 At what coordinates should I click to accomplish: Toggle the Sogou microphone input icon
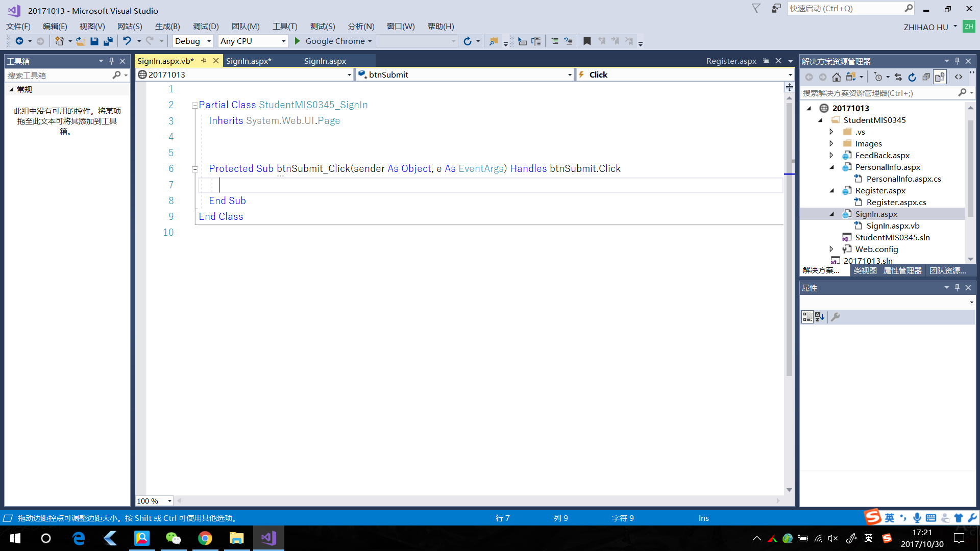pos(917,518)
